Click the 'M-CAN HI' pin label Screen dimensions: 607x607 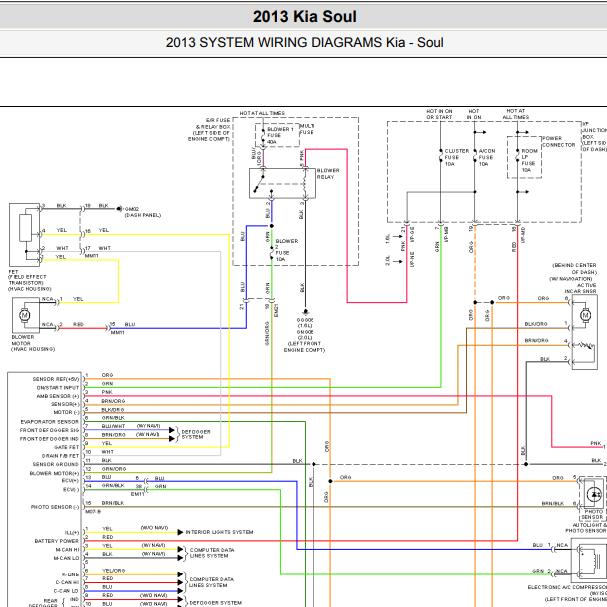click(67, 549)
